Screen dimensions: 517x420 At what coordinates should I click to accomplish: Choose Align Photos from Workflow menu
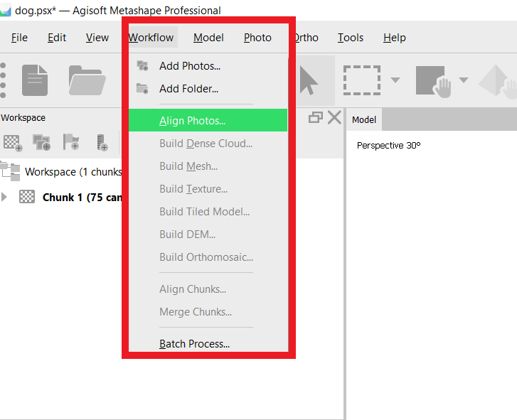(192, 121)
